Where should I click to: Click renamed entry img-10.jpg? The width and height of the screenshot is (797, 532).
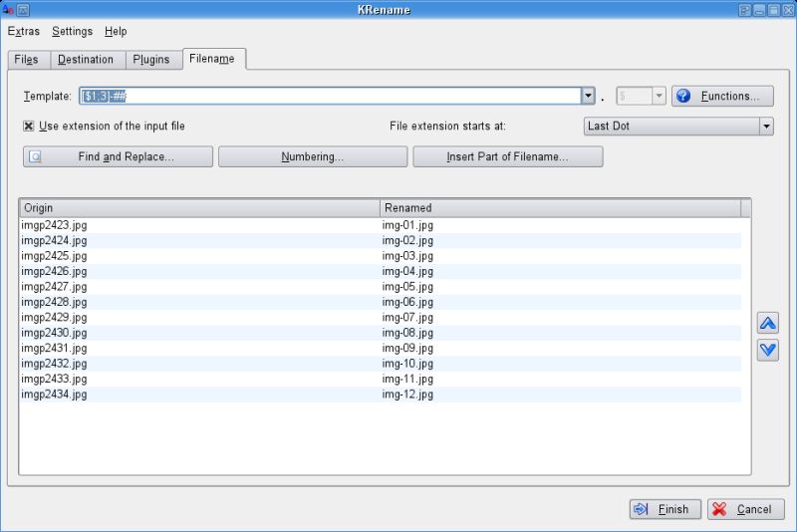tap(407, 364)
